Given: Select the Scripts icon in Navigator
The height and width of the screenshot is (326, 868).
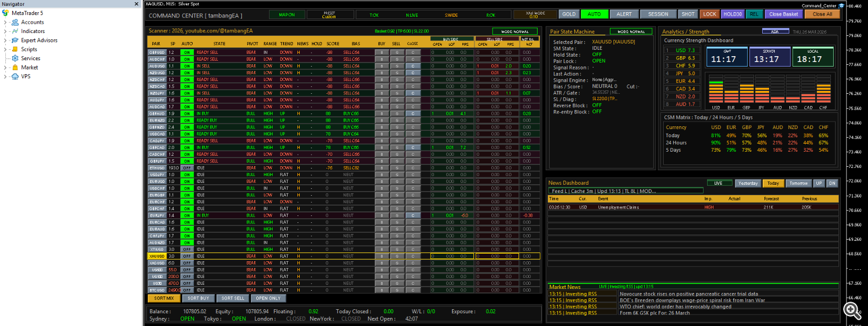Looking at the screenshot, I should [15, 49].
